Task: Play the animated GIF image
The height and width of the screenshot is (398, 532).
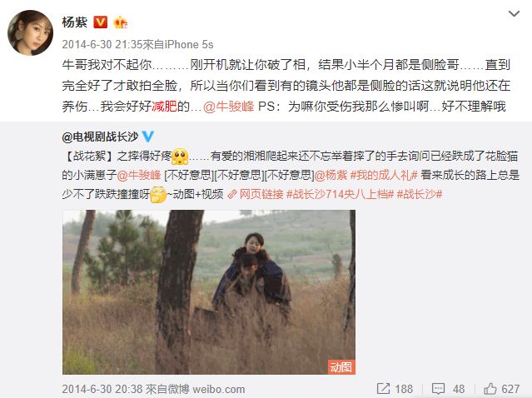Action: pos(209,292)
